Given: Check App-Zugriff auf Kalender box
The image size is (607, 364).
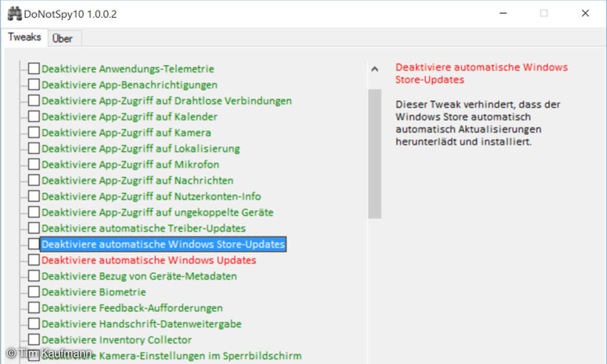Looking at the screenshot, I should point(33,117).
